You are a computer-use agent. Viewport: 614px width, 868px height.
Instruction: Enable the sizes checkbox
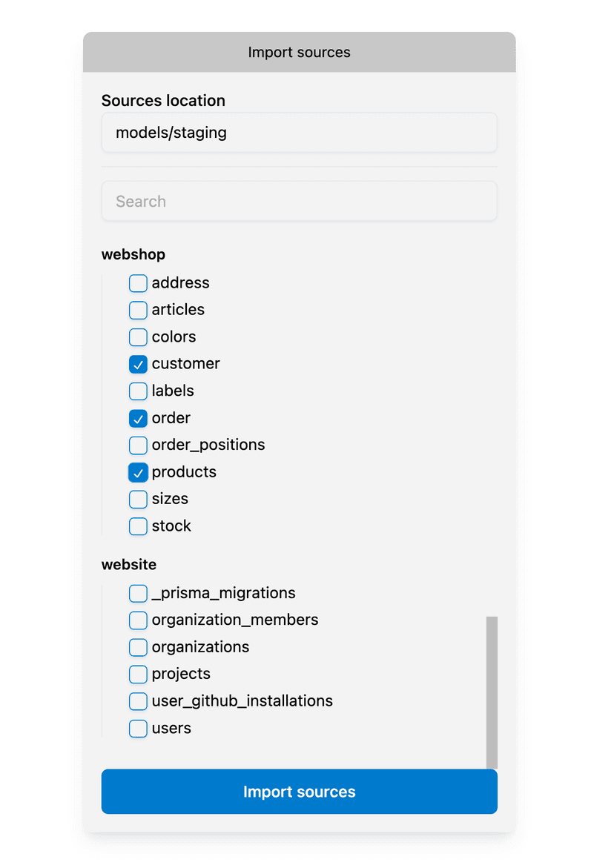[138, 499]
